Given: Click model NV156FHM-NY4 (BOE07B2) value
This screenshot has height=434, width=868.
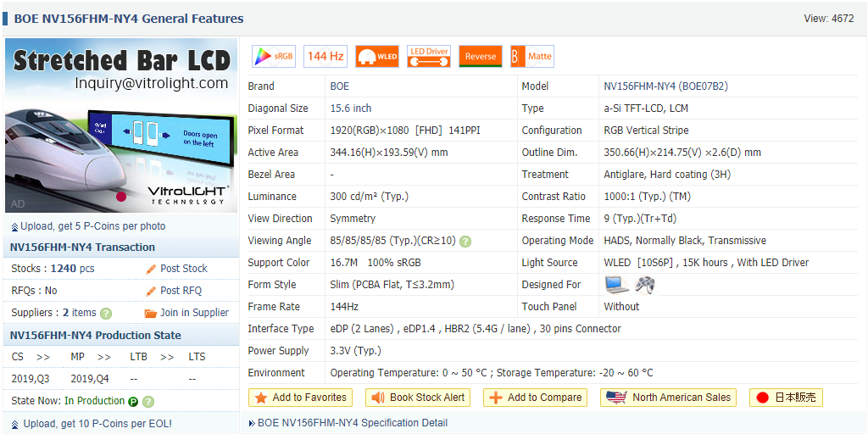Looking at the screenshot, I should [x=666, y=86].
